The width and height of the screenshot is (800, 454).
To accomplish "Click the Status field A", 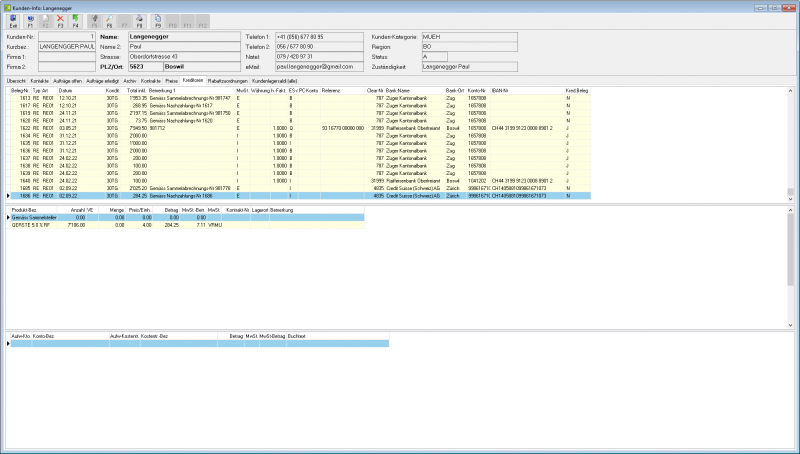I will (x=435, y=57).
